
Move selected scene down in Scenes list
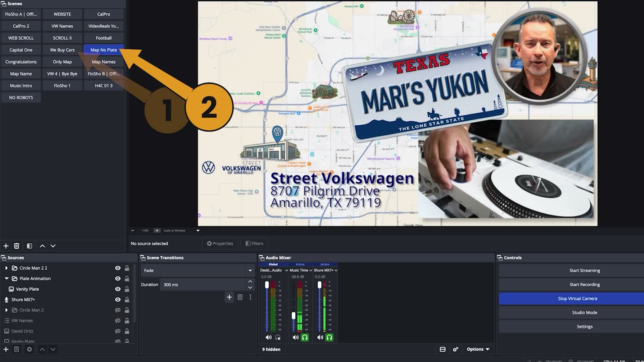point(53,246)
